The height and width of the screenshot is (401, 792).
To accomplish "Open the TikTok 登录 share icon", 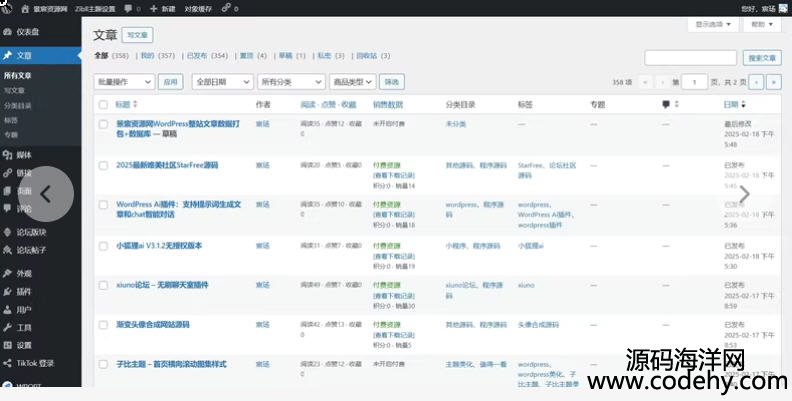I will click(7, 363).
